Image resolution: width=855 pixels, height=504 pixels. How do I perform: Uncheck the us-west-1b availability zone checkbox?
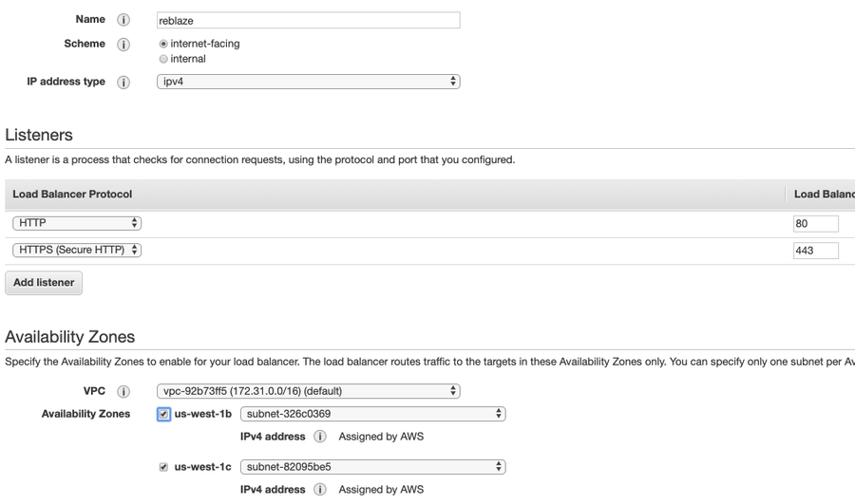pos(164,414)
